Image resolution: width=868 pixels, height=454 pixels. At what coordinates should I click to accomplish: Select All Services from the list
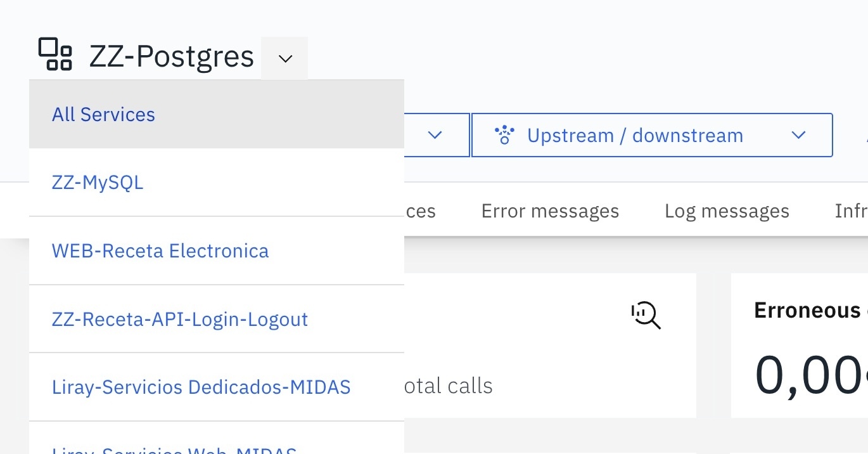103,115
